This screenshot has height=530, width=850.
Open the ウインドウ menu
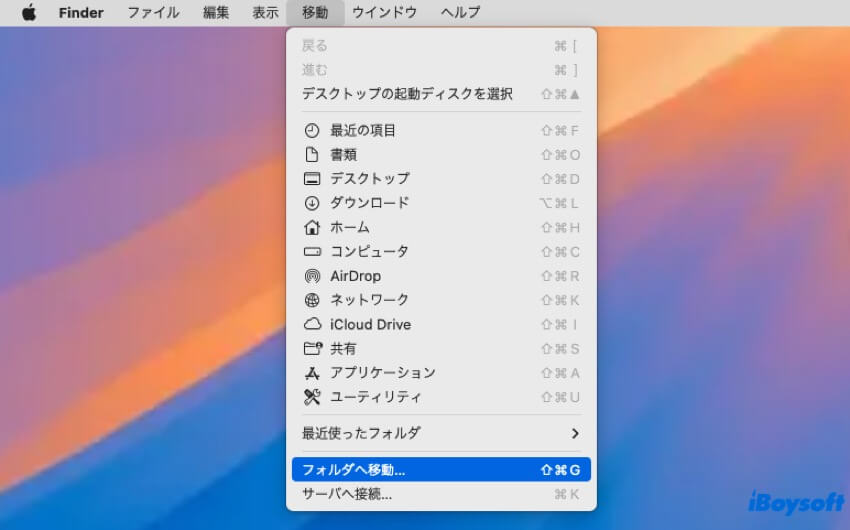tap(384, 12)
